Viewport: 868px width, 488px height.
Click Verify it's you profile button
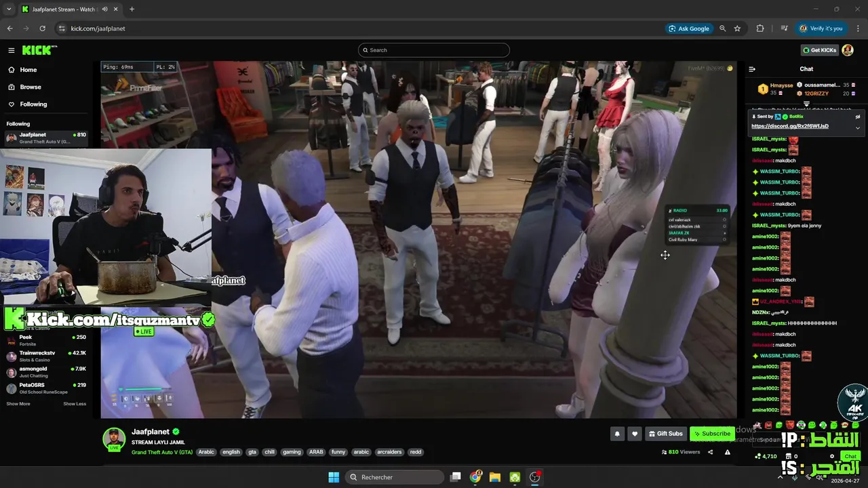(x=821, y=28)
